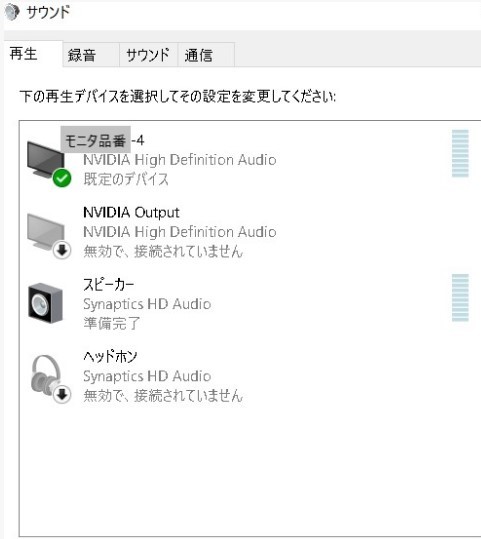Click the volume level meter beside スピーカー
The width and height of the screenshot is (481, 539).
[x=460, y=298]
